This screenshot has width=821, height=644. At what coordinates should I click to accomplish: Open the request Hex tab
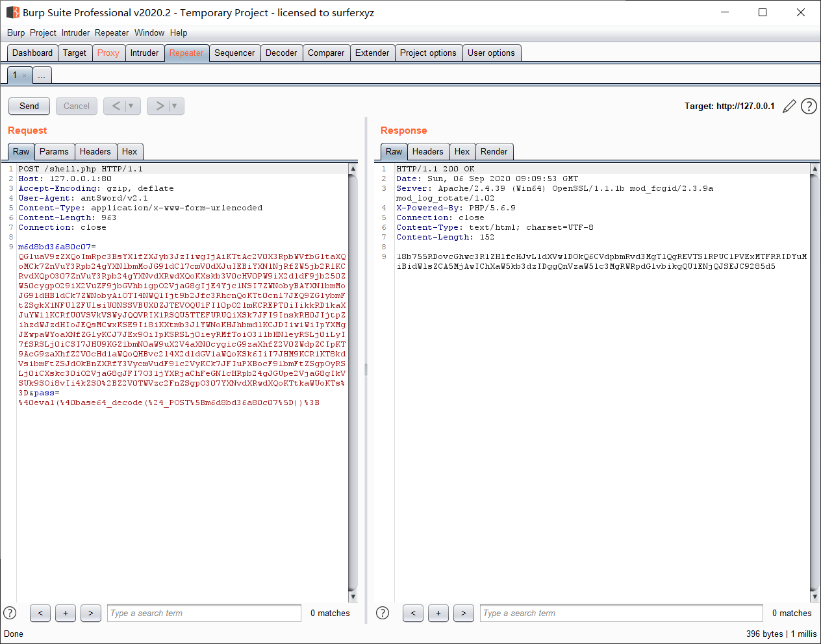pyautogui.click(x=130, y=152)
